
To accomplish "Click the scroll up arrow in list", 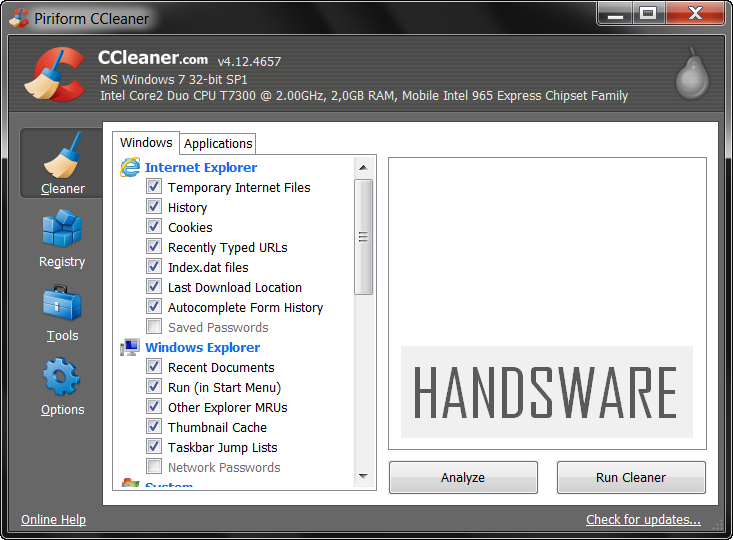I will pos(363,167).
